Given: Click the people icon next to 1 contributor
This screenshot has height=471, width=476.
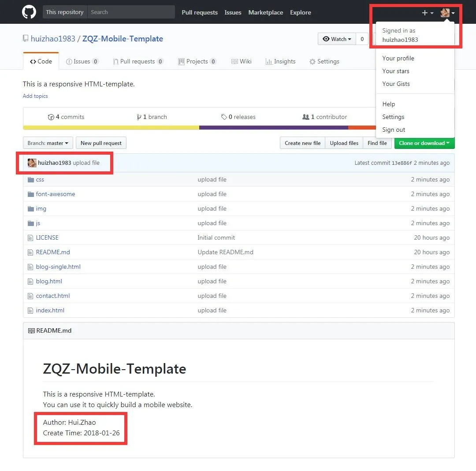Looking at the screenshot, I should click(306, 117).
